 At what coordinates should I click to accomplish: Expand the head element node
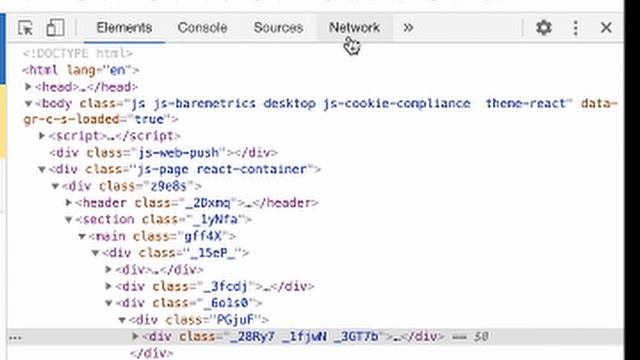[28, 87]
